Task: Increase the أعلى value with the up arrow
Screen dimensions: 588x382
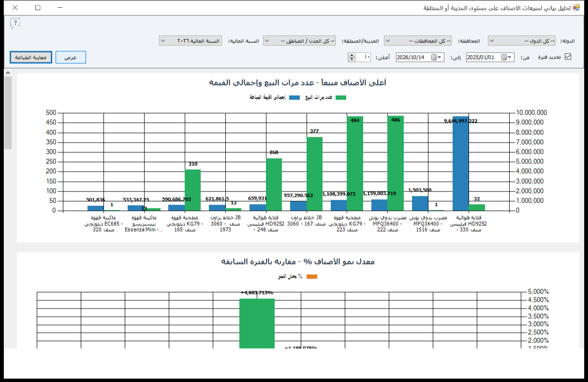Action: tap(352, 55)
